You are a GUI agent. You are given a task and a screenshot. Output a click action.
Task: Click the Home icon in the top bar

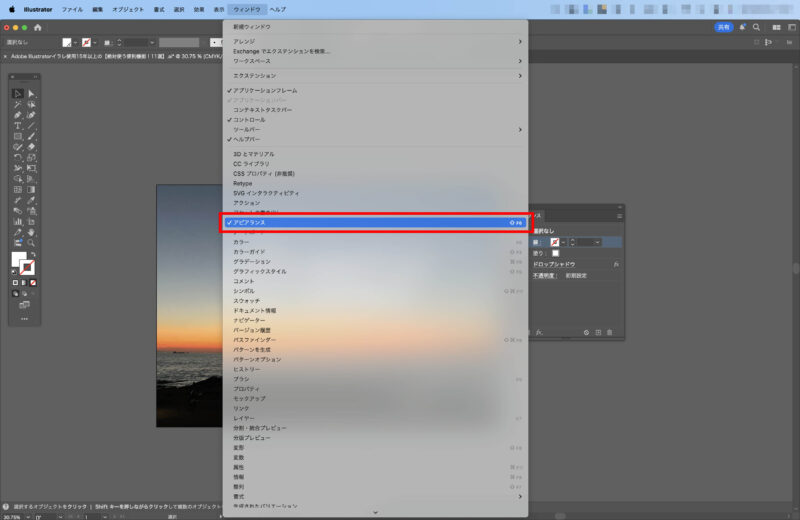point(38,27)
